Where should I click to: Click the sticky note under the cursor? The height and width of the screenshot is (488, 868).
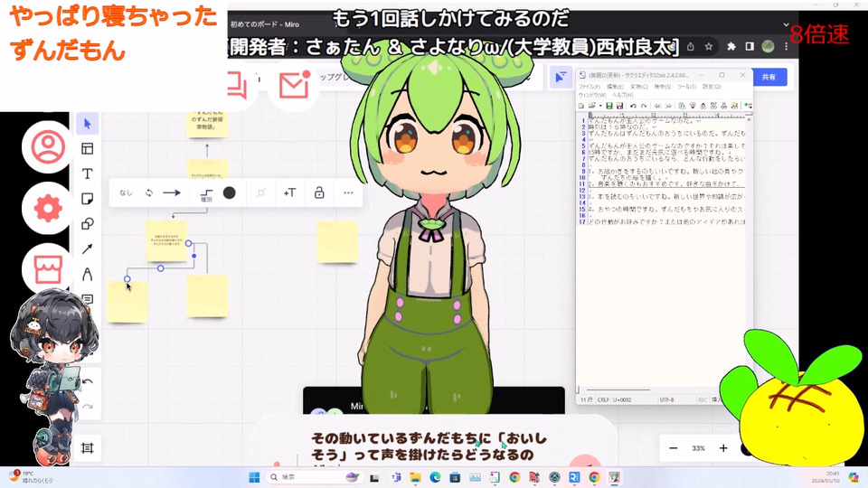click(127, 302)
